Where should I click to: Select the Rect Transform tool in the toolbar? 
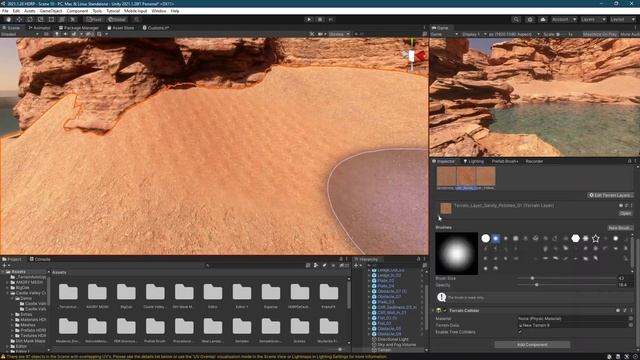[x=51, y=20]
